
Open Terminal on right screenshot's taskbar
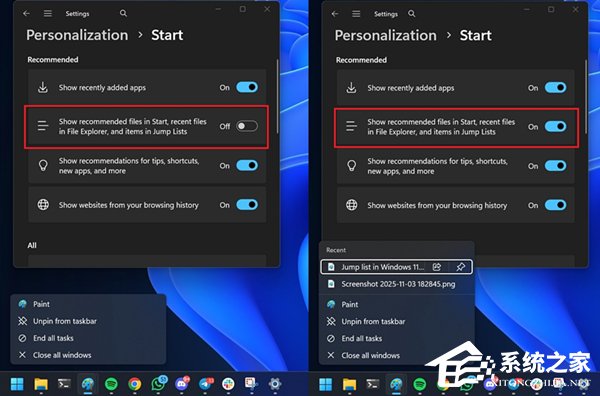(373, 384)
